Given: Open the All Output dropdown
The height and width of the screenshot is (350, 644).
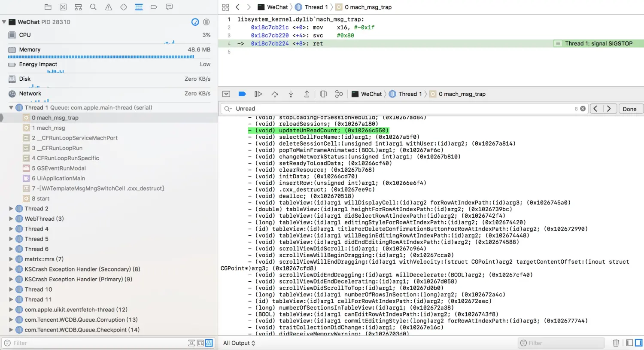Looking at the screenshot, I should [239, 343].
